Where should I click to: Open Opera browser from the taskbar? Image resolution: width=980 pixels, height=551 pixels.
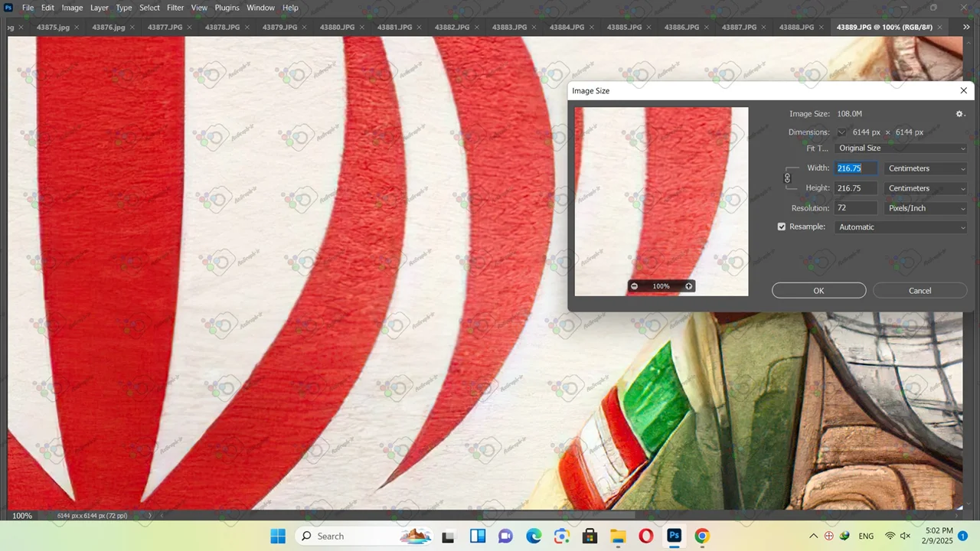point(645,536)
